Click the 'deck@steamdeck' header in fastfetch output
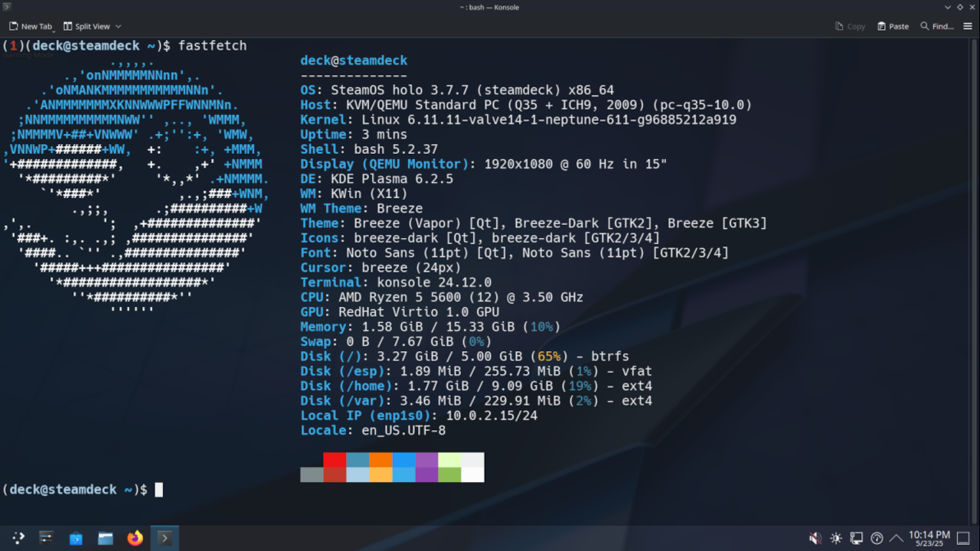The image size is (980, 551). point(354,60)
